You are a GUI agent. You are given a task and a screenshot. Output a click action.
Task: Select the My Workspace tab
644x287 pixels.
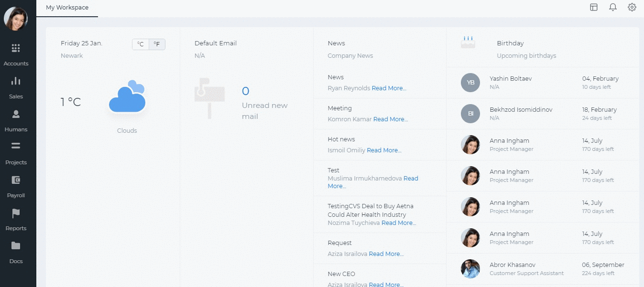[67, 8]
